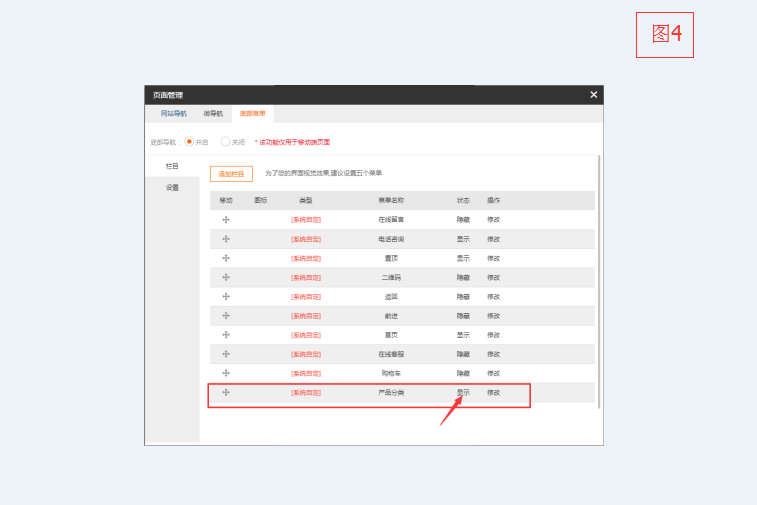Click the move icon for 购物车 row
The image size is (757, 505).
click(x=226, y=373)
